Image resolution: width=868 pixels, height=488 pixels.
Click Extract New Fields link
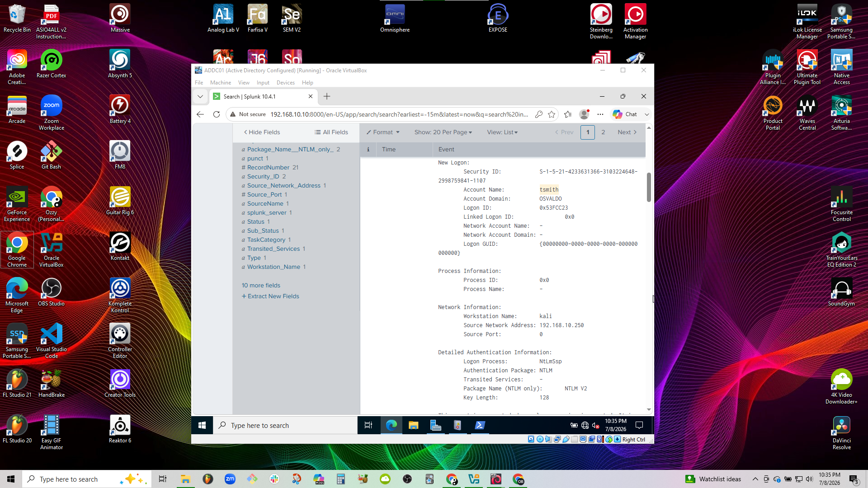270,296
